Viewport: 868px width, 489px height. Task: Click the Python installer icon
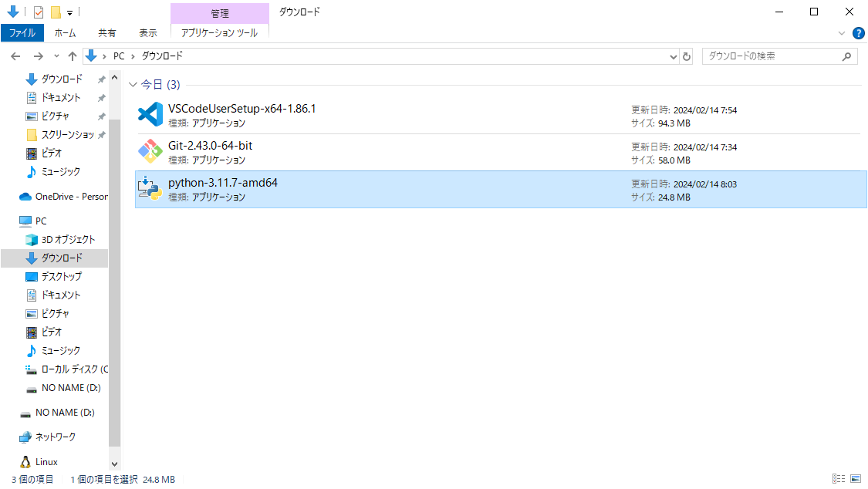click(150, 189)
